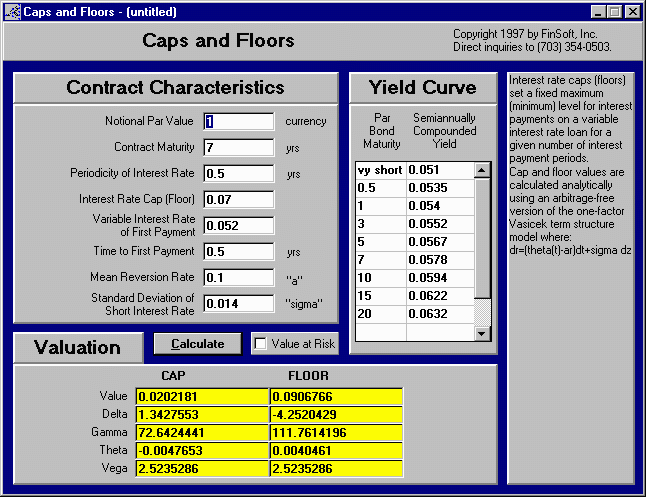This screenshot has width=646, height=497.
Task: Click the FLOOR Delta result -4.2520429
Action: pos(336,415)
